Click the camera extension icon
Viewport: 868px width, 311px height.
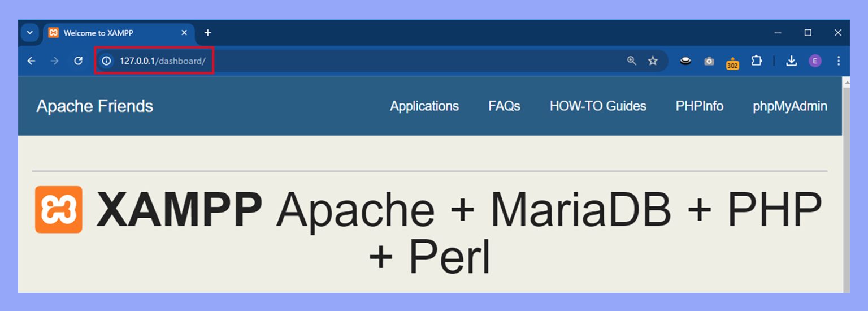pyautogui.click(x=709, y=61)
